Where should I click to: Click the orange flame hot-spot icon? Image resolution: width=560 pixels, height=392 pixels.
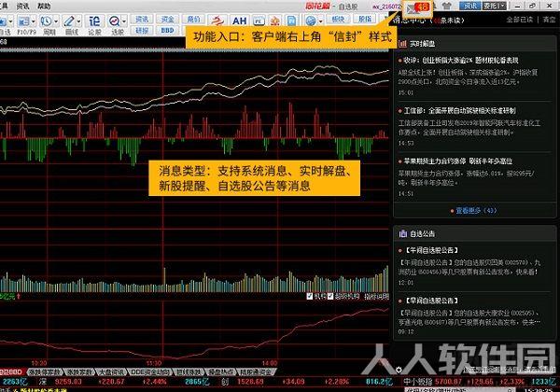click(x=274, y=21)
